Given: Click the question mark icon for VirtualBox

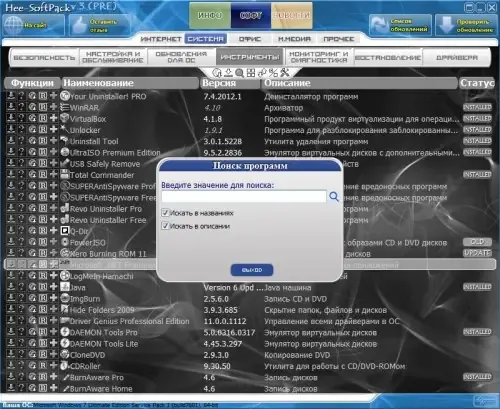Looking at the screenshot, I should pyautogui.click(x=21, y=118).
